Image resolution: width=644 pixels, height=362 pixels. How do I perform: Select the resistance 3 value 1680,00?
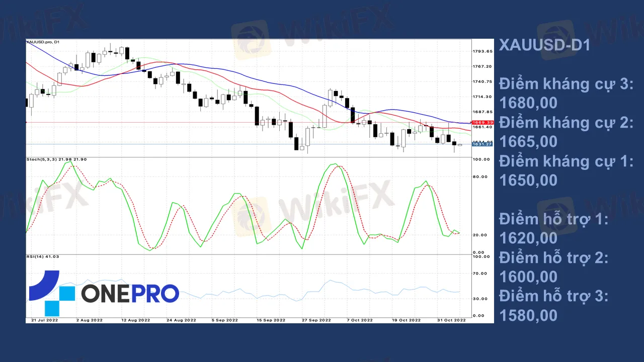(528, 103)
